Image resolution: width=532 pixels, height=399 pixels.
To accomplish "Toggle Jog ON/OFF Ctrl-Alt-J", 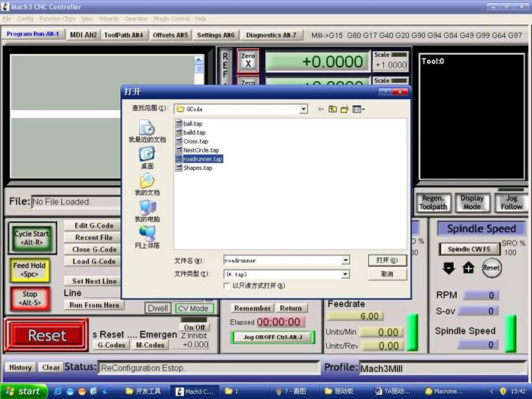I will pos(273,337).
